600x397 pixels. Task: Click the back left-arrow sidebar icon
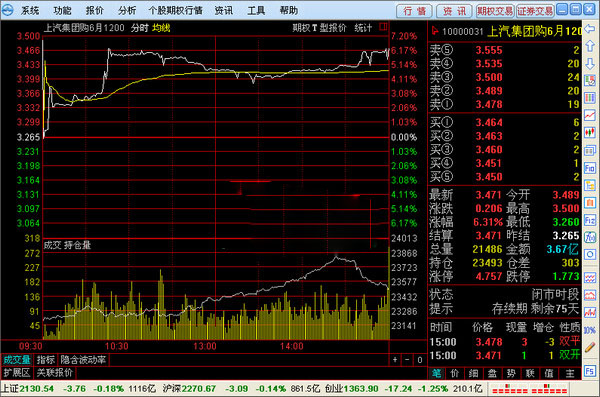590,29
